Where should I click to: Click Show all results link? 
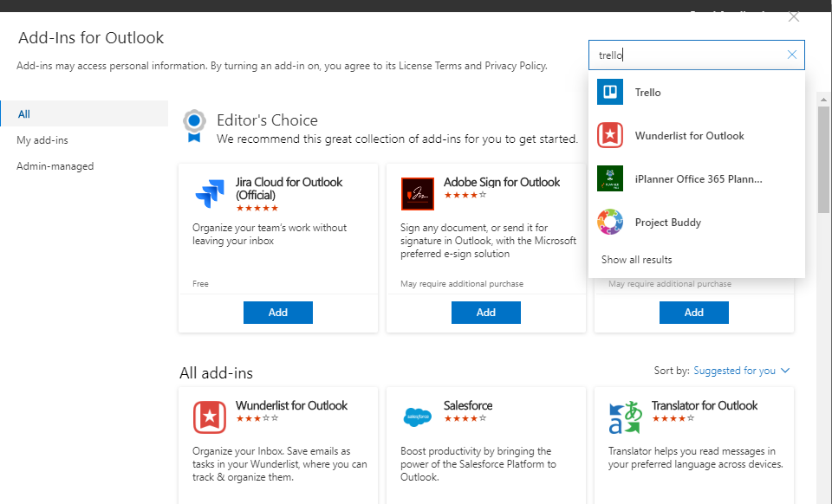(637, 260)
